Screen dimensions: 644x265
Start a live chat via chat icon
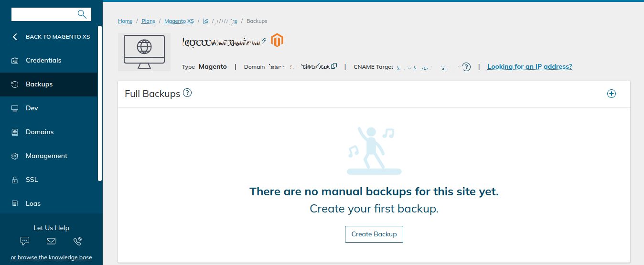tap(25, 241)
